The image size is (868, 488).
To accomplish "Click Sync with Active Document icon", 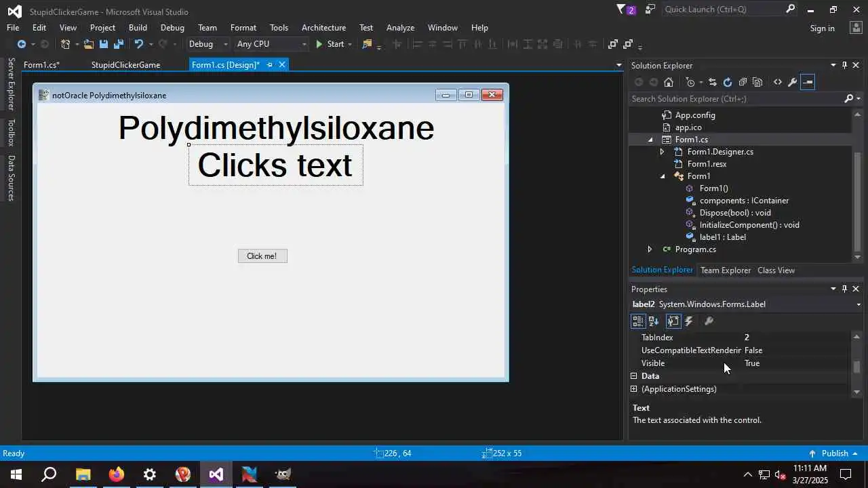I will (712, 82).
